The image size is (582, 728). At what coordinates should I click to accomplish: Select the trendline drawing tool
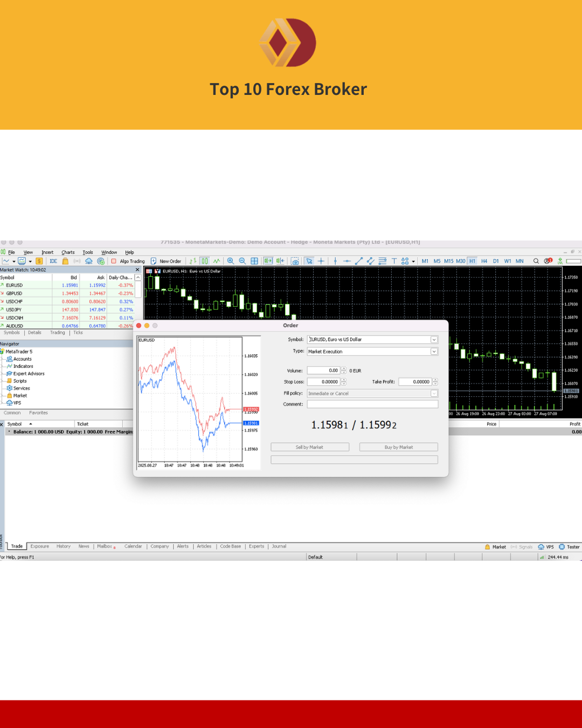(359, 261)
